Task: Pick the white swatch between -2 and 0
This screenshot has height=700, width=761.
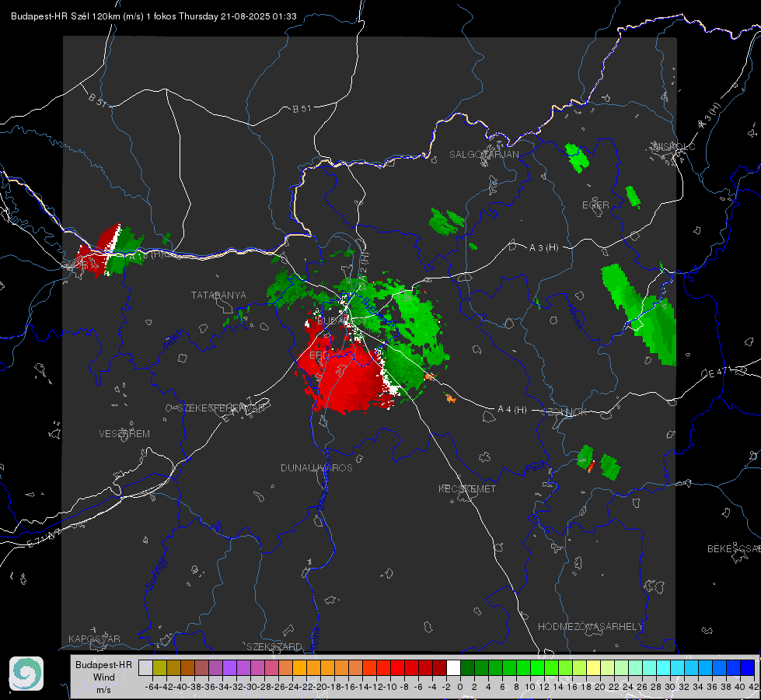Action: pyautogui.click(x=453, y=667)
